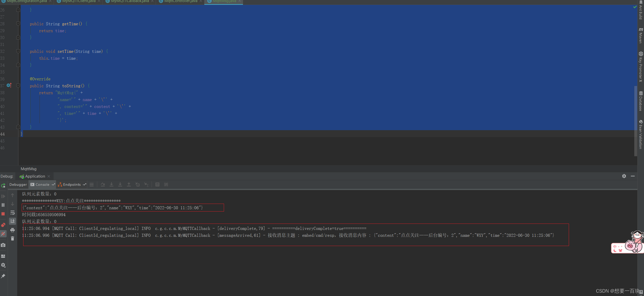Open MqttConfiguration.java editor tab
Screen dimensions: 644x296
[x=27, y=2]
